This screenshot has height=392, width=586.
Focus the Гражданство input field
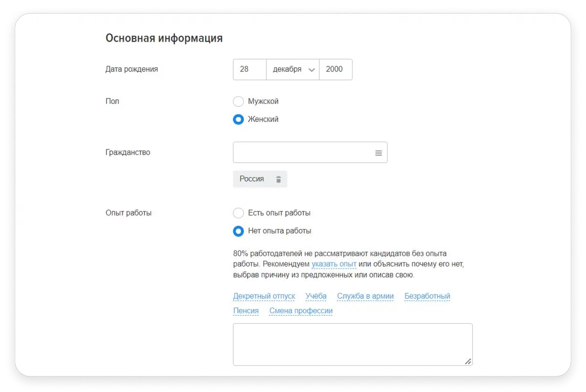(x=310, y=152)
